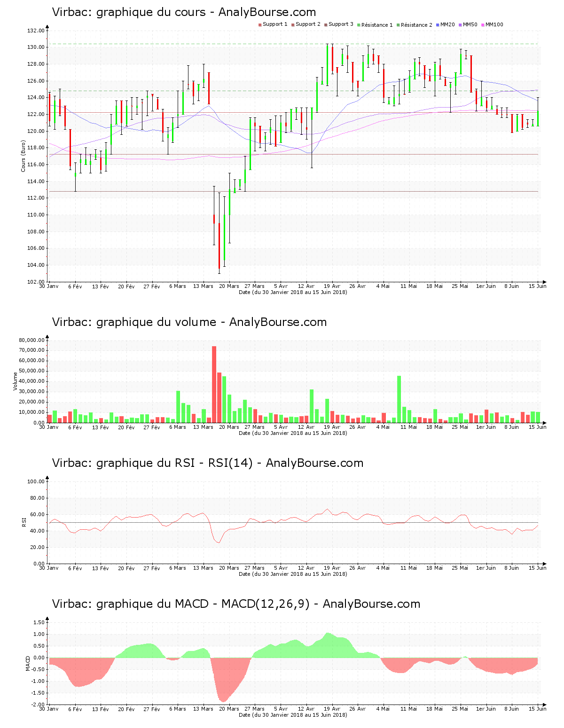Viewport: 564px width, 728px height.
Task: Click the -2.00 value on MACD axis
Action: (38, 705)
